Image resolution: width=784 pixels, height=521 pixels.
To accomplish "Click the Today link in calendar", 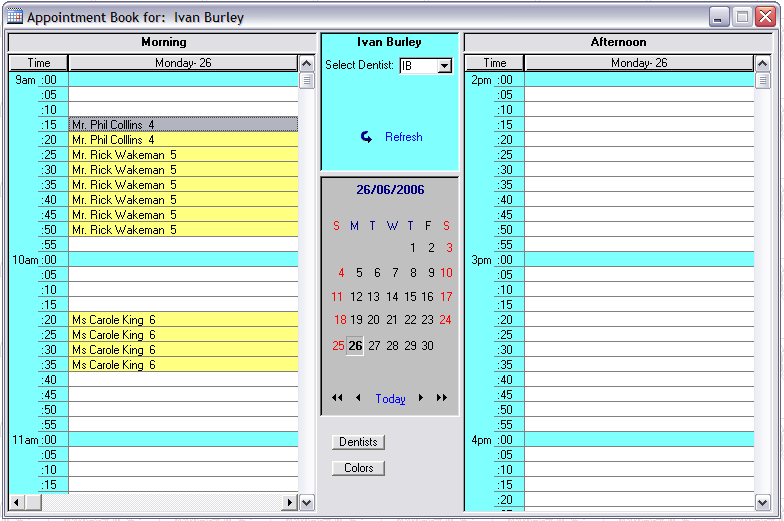I will (x=390, y=398).
